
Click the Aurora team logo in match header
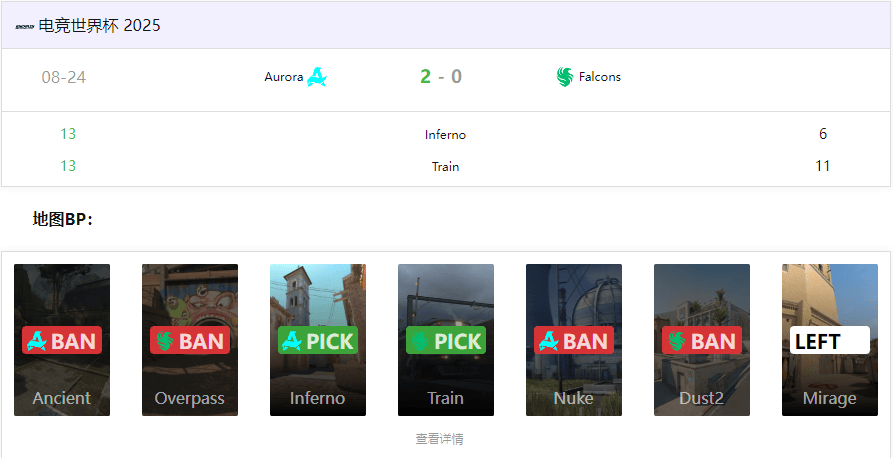coord(316,77)
